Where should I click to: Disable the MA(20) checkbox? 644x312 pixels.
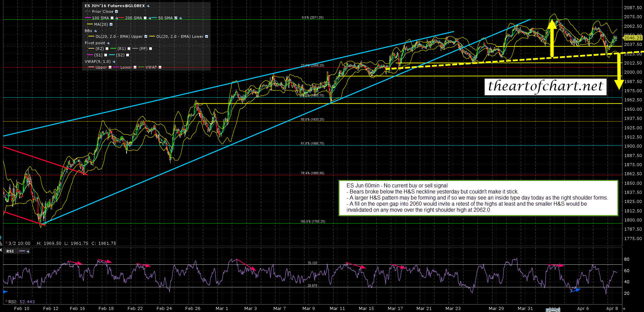coord(111,24)
